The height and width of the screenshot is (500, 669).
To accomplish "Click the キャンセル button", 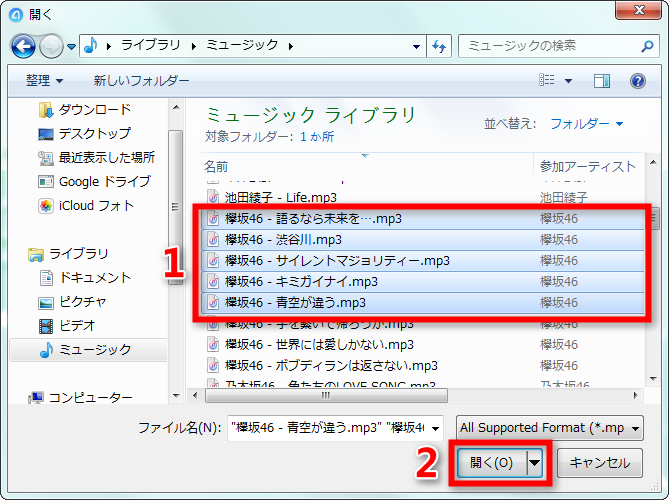I will 600,462.
